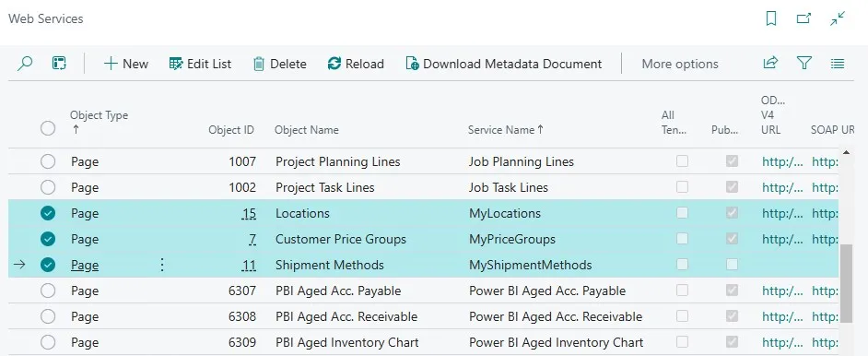
Task: Open OData V4 URL of MyLocations
Action: [782, 213]
